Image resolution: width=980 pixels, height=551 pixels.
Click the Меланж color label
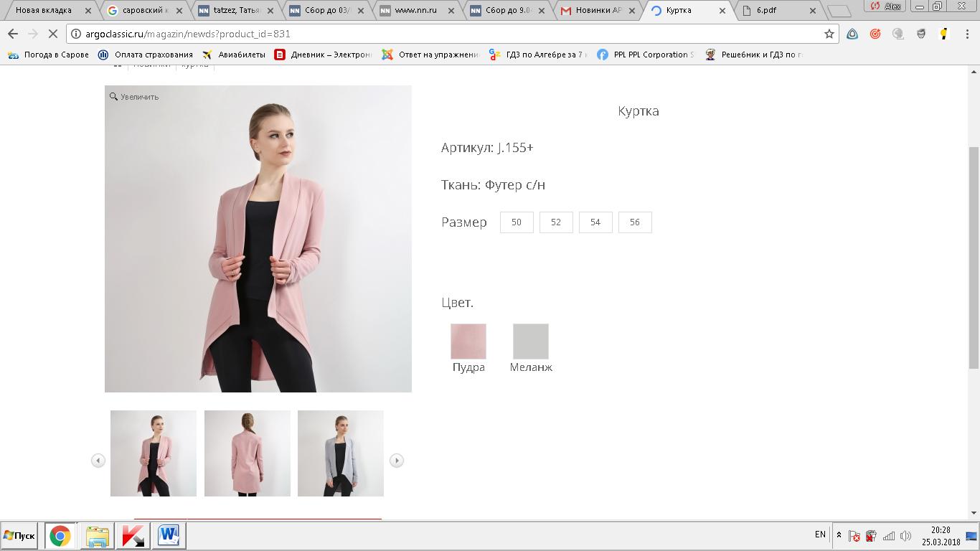point(531,367)
